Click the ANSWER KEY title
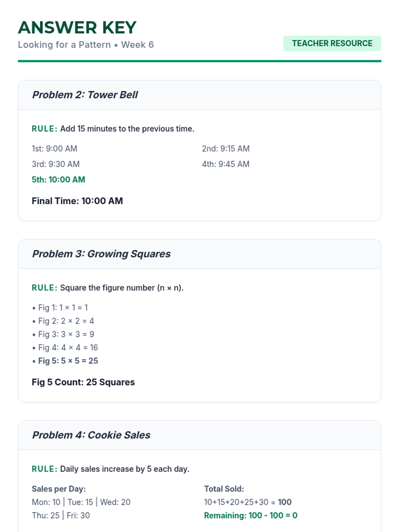Screen dimensions: 399x532 (77, 27)
